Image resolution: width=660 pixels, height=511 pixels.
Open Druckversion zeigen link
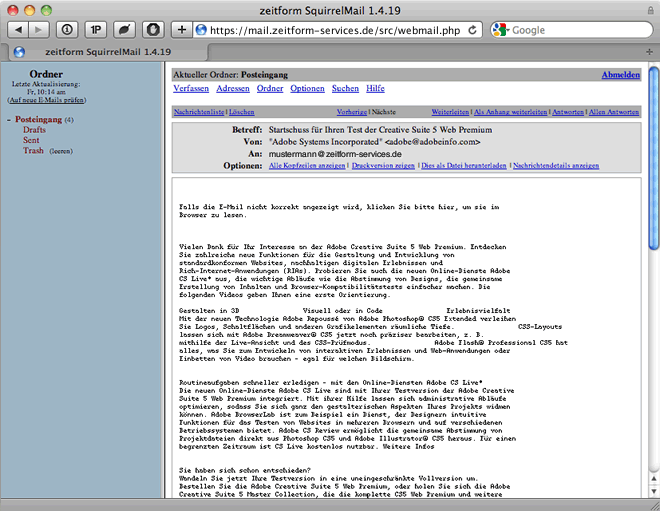[x=383, y=166]
